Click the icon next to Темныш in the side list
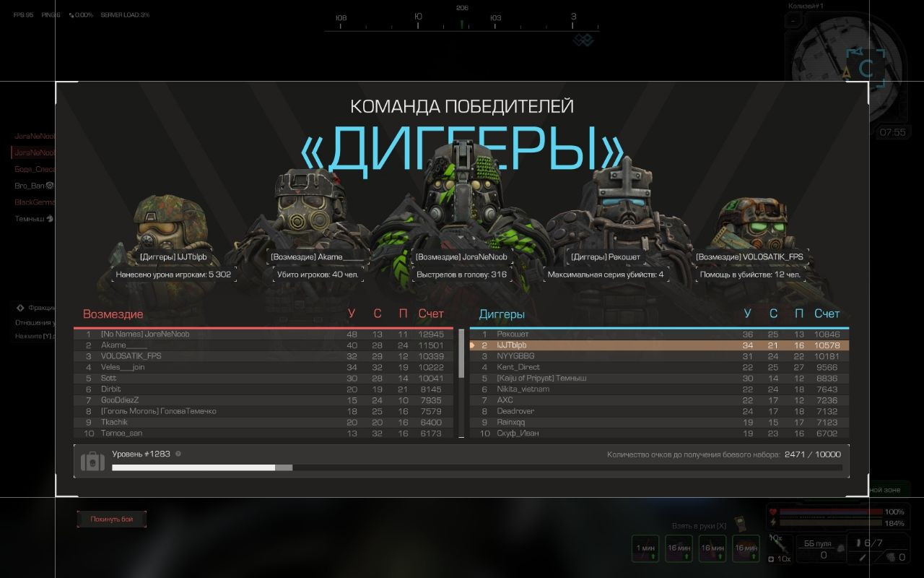Screen dimensions: 924x578 pos(50,218)
